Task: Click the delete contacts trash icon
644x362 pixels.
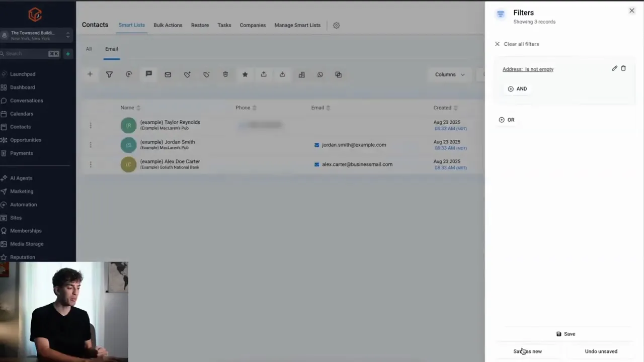Action: [x=225, y=74]
